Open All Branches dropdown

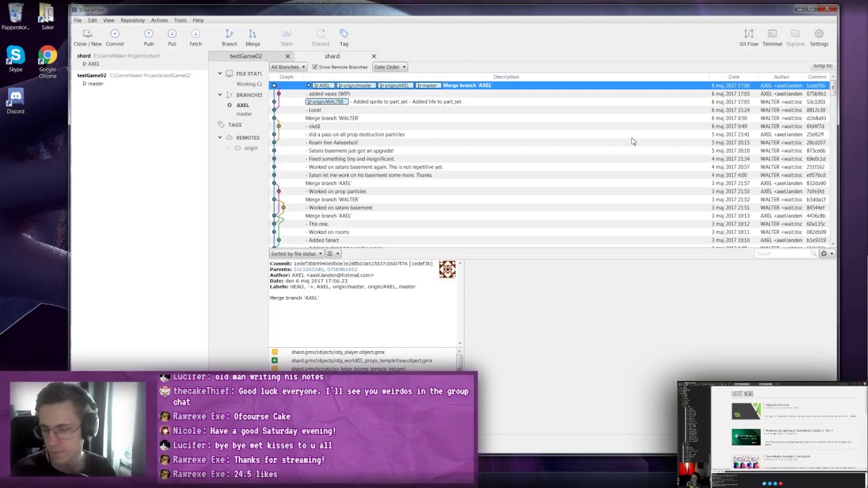pos(288,67)
